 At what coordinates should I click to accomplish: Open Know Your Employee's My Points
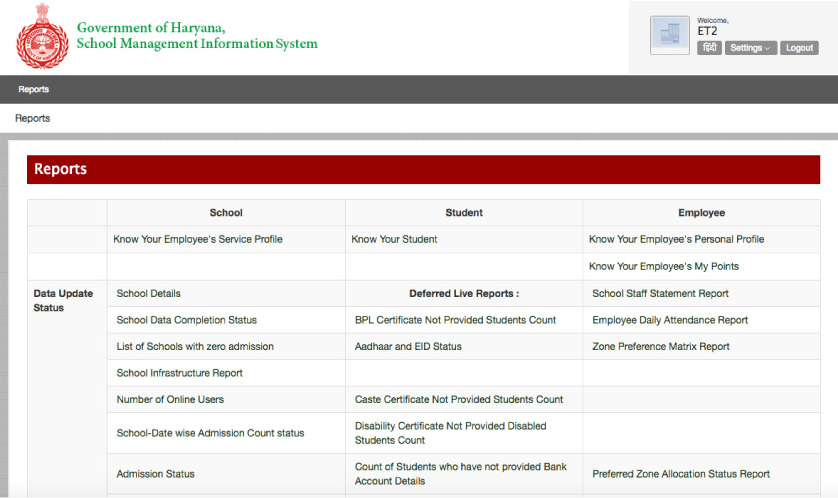point(664,266)
